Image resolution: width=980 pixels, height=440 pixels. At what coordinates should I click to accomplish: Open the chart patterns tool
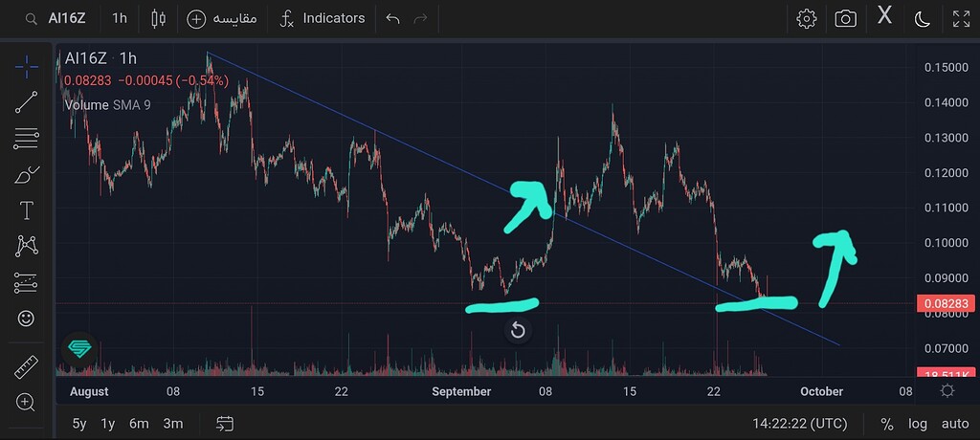[27, 246]
